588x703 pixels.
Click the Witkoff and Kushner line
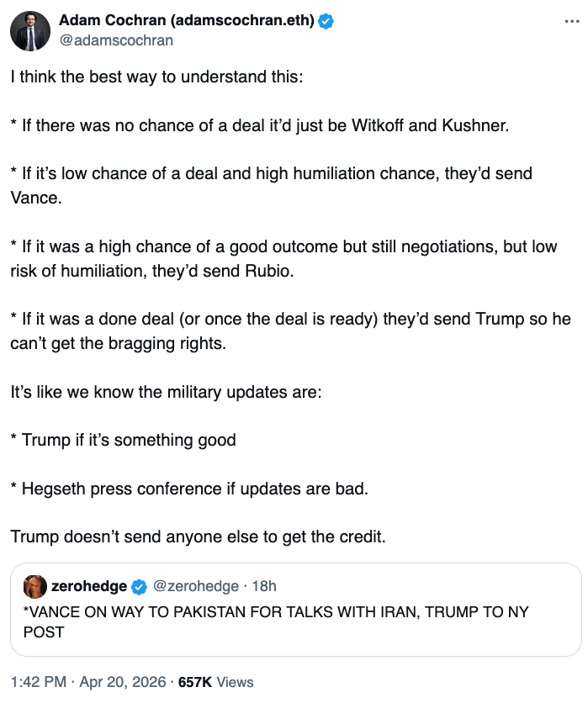(260, 125)
